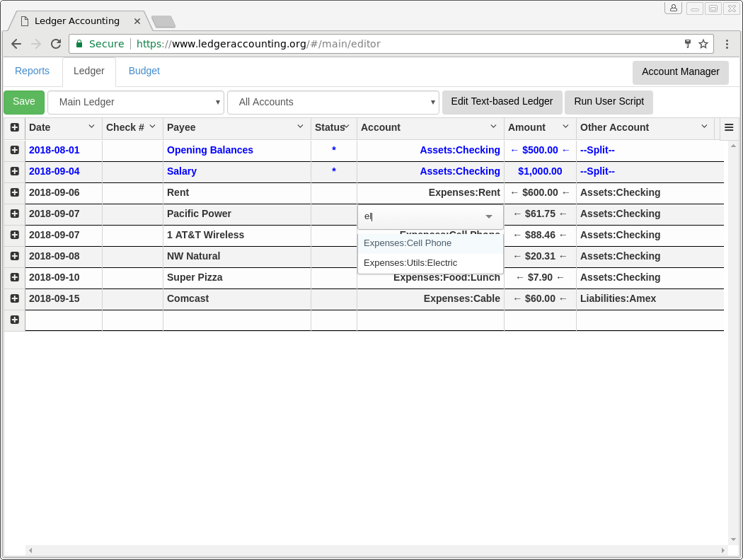The height and width of the screenshot is (560, 743).
Task: Open the Chrome three-dot menu
Action: click(727, 44)
